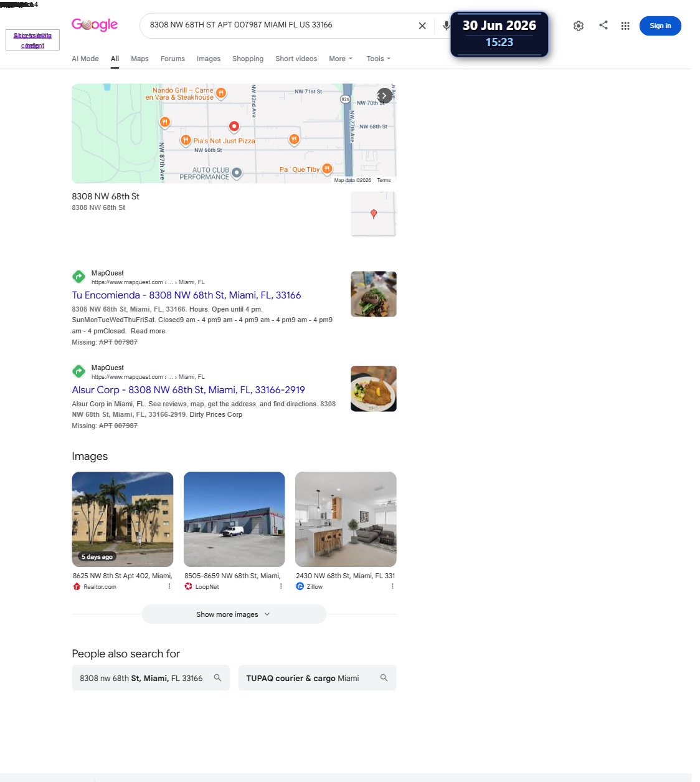The image size is (700, 782).
Task: Go to the Shopping tab
Action: pos(248,59)
